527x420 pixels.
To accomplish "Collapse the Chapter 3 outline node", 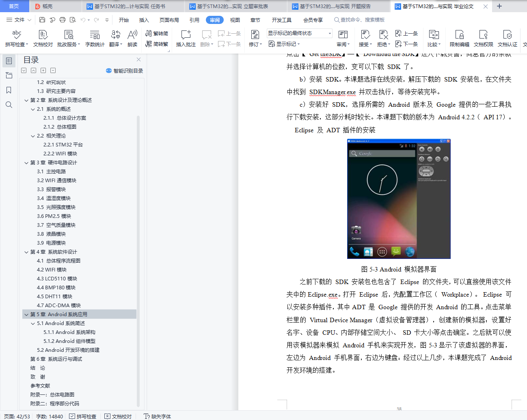I will pos(26,163).
